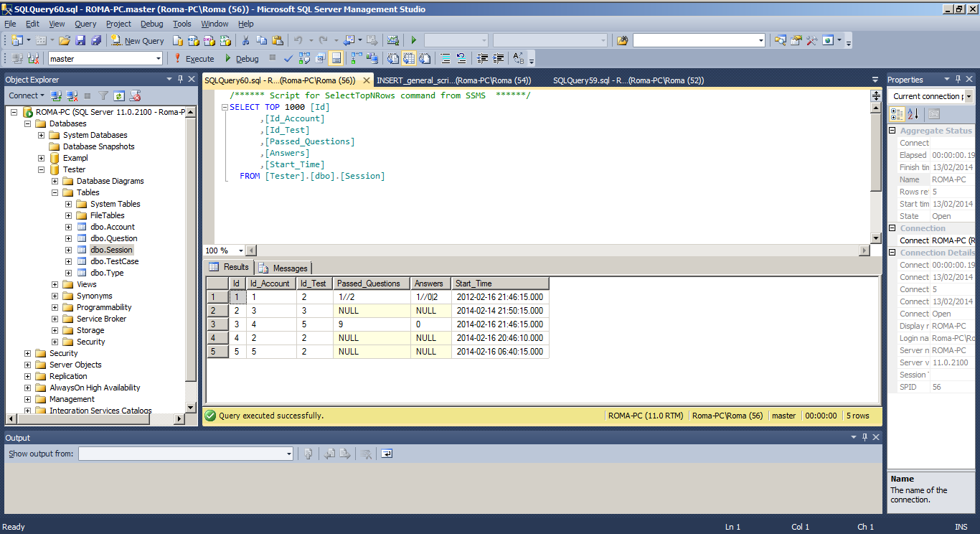The image size is (980, 534).
Task: Click the Debug button
Action: [x=242, y=58]
